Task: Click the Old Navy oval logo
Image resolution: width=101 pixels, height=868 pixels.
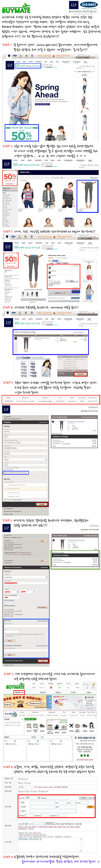Action: click(89, 5)
